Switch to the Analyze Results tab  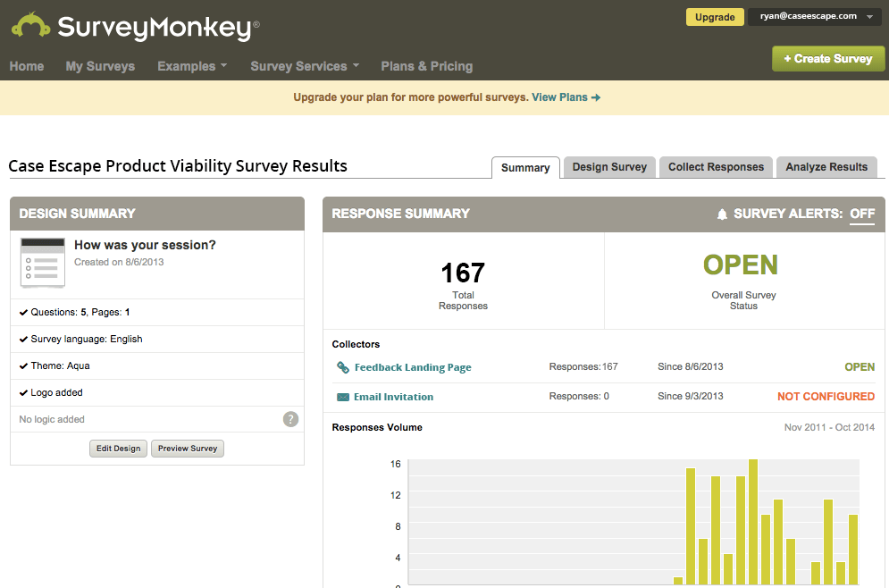pyautogui.click(x=826, y=167)
